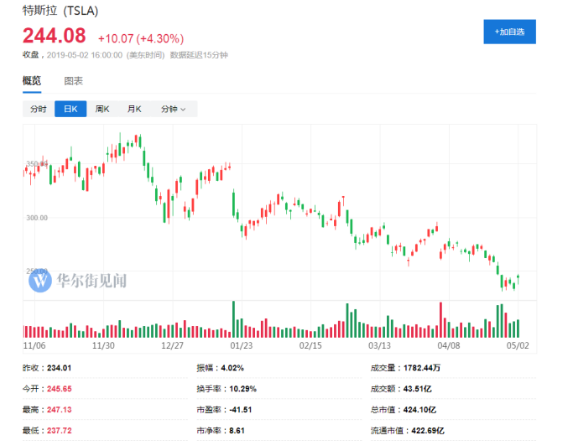Click the closing timestamp 2019-05-02 16:00:00
Image resolution: width=570 pixels, height=448 pixels.
(85, 55)
